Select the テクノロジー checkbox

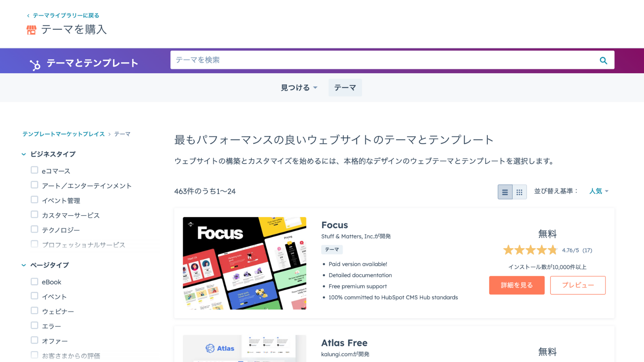35,229
